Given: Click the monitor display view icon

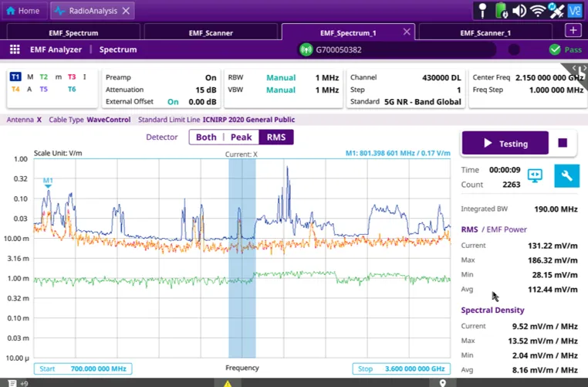Looking at the screenshot, I should pyautogui.click(x=535, y=176).
